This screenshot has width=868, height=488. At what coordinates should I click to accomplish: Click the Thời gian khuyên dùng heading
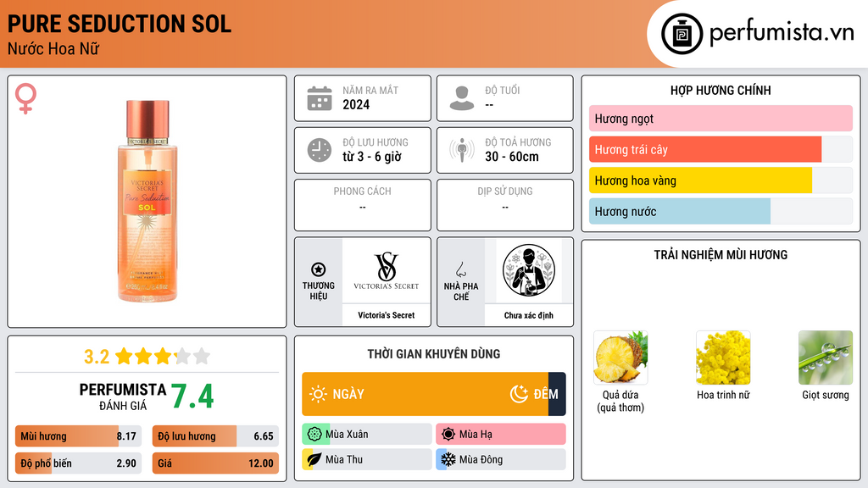click(x=434, y=353)
